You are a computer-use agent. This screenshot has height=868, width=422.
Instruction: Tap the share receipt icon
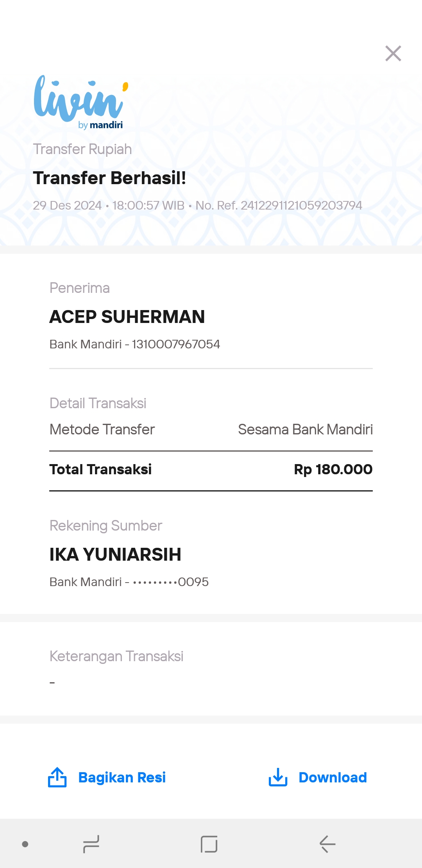(57, 777)
